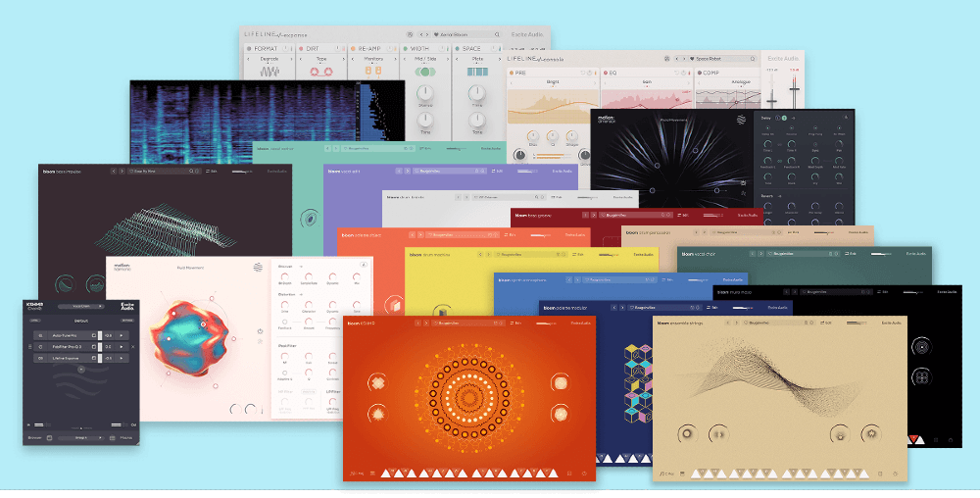Select next type arrow right of Tape

[x=343, y=60]
